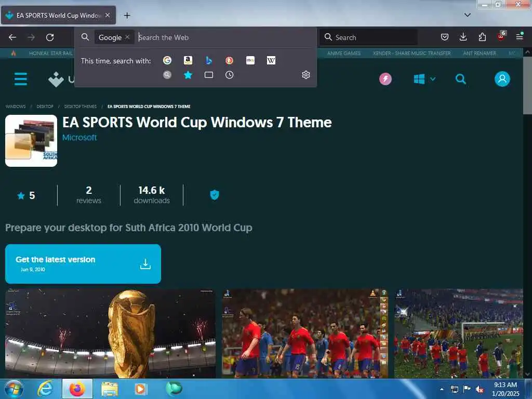
Task: Open the uBlock extension with badge 6
Action: (501, 36)
